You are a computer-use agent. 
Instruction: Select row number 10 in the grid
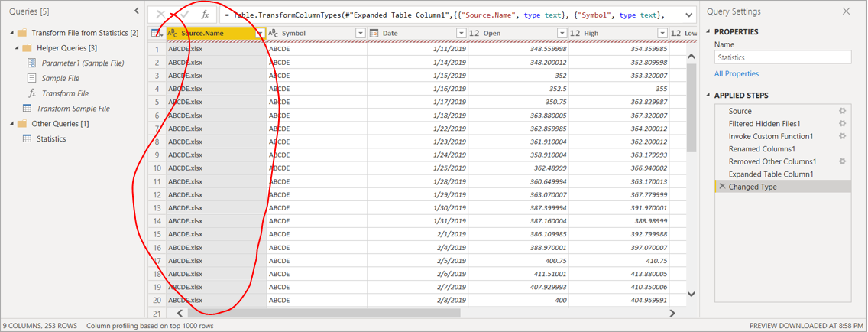(x=157, y=168)
